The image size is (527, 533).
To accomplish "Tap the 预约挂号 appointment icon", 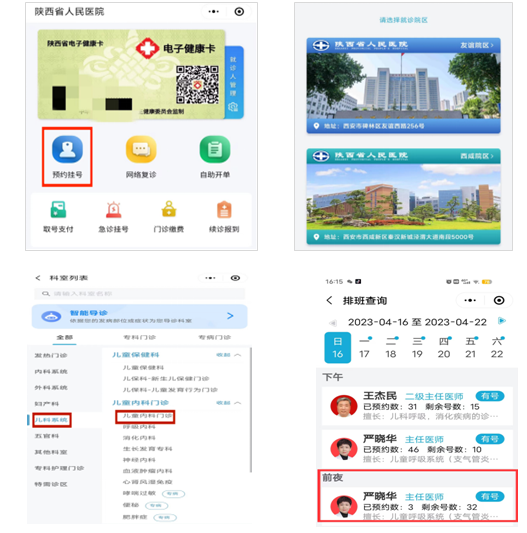I will click(67, 149).
